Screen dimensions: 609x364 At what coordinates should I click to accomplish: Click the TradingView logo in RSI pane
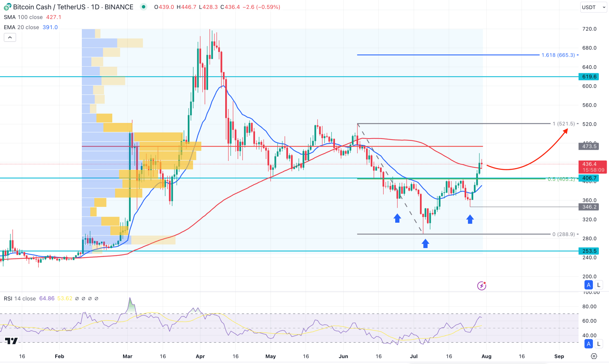(11, 341)
